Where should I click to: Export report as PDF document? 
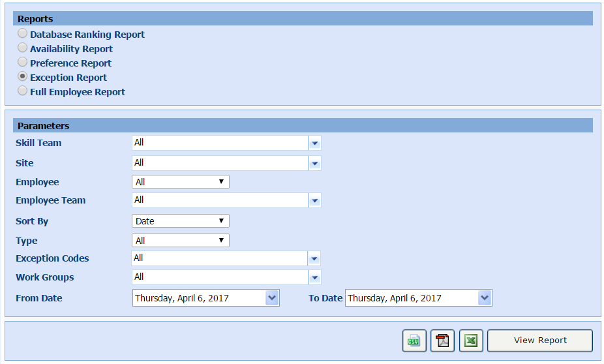point(442,341)
